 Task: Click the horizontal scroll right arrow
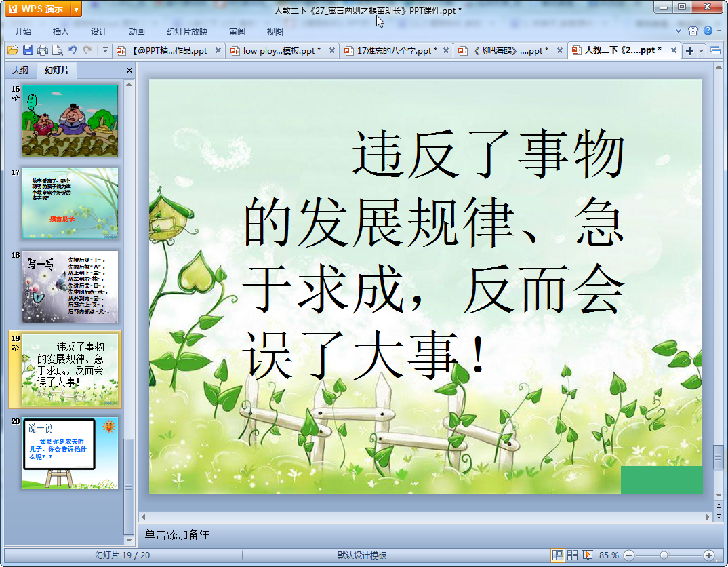708,517
